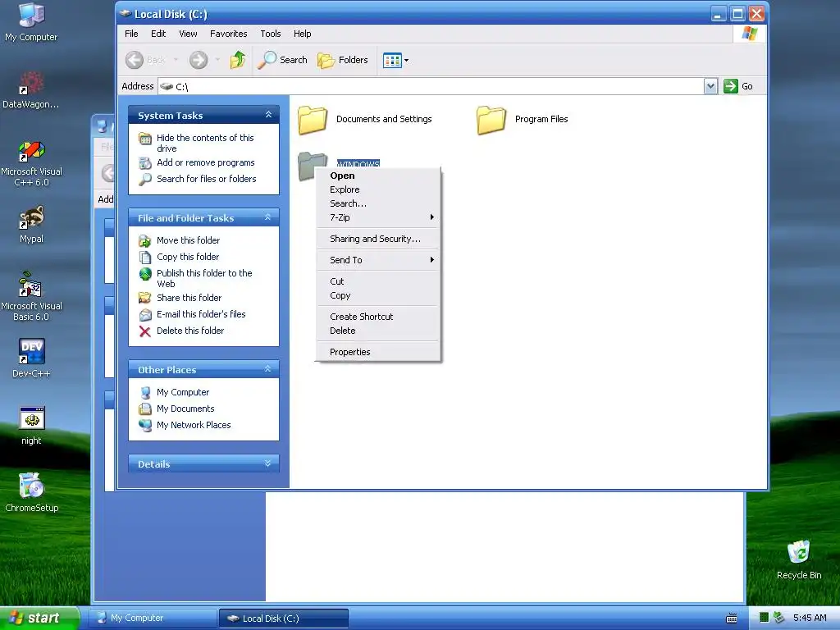Expand the Details panel
The height and width of the screenshot is (630, 840).
tap(268, 463)
